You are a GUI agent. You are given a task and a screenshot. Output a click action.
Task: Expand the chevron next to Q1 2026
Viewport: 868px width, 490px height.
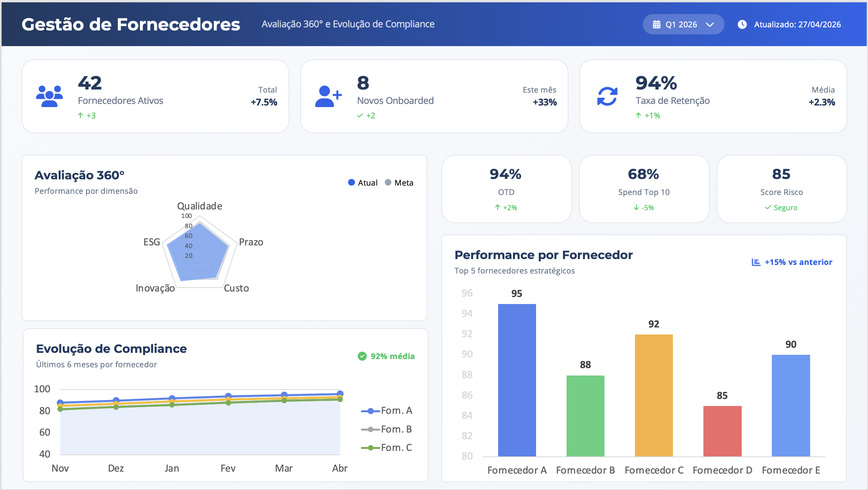(710, 25)
